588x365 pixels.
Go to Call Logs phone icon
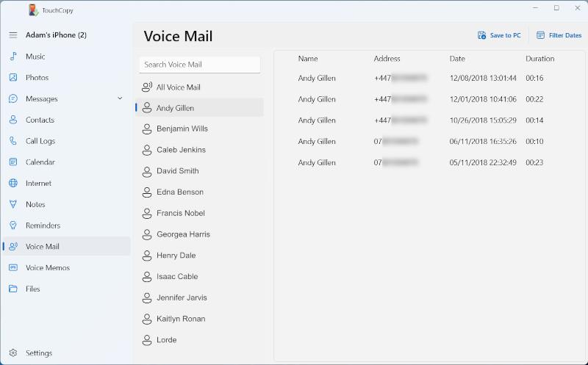tap(12, 141)
